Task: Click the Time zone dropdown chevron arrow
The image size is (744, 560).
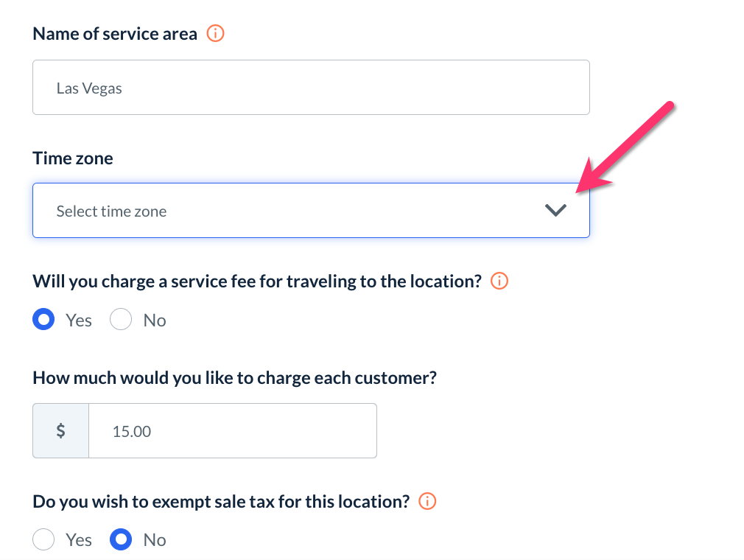Action: pos(555,211)
